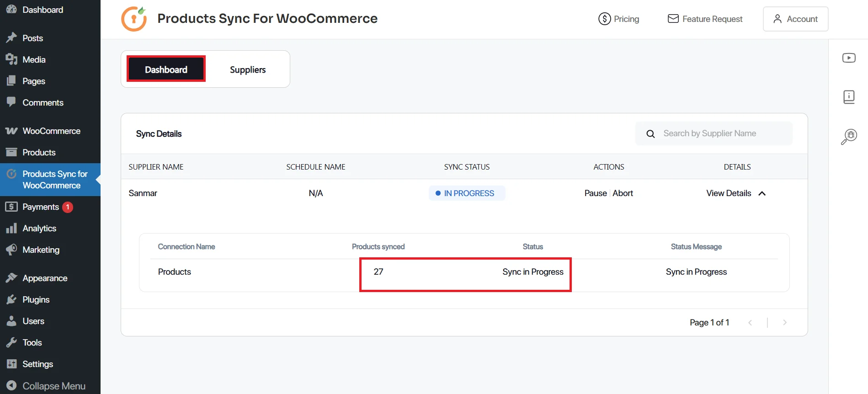
Task: Click the SYNC STATUS column header
Action: pos(467,167)
